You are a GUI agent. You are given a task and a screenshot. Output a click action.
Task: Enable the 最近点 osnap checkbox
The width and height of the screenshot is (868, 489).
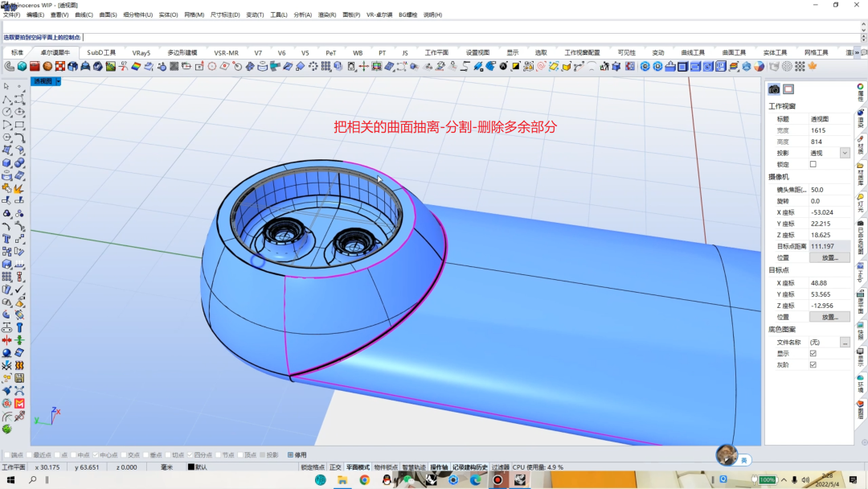pyautogui.click(x=29, y=455)
